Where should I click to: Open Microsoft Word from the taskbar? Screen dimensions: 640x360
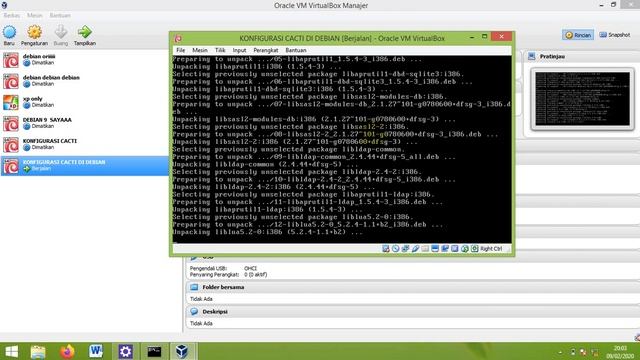(96, 352)
